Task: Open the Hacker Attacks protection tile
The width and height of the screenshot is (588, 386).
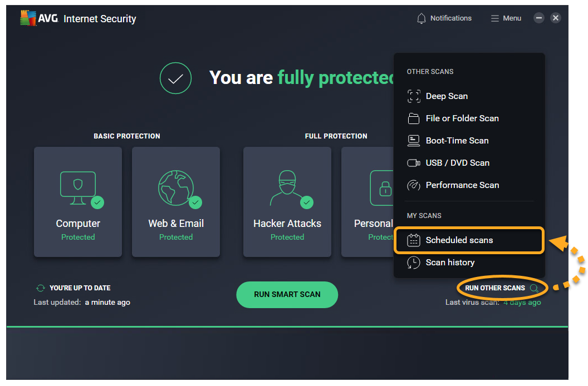Action: tap(287, 202)
